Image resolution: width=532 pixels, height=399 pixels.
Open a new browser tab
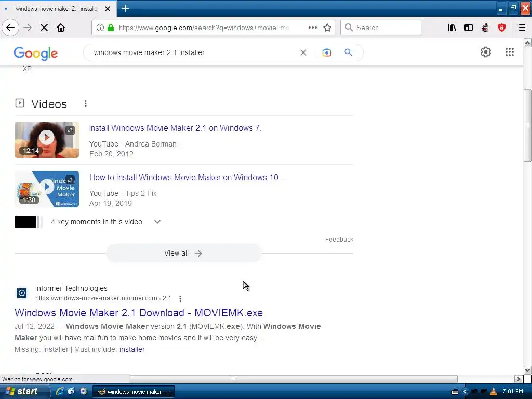pos(125,8)
